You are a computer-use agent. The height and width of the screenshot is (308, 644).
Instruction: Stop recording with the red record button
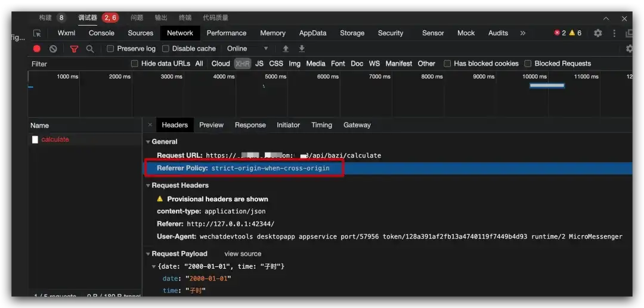point(37,49)
